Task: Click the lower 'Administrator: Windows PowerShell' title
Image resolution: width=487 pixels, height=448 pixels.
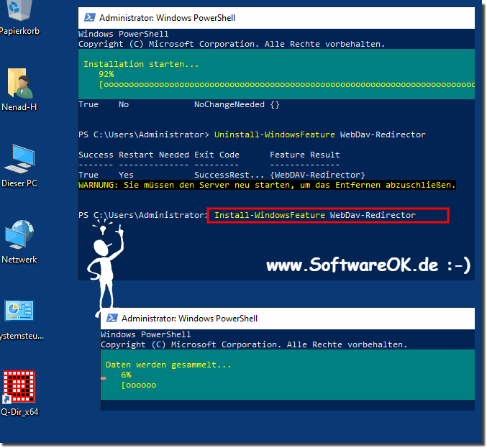Action: click(x=189, y=319)
